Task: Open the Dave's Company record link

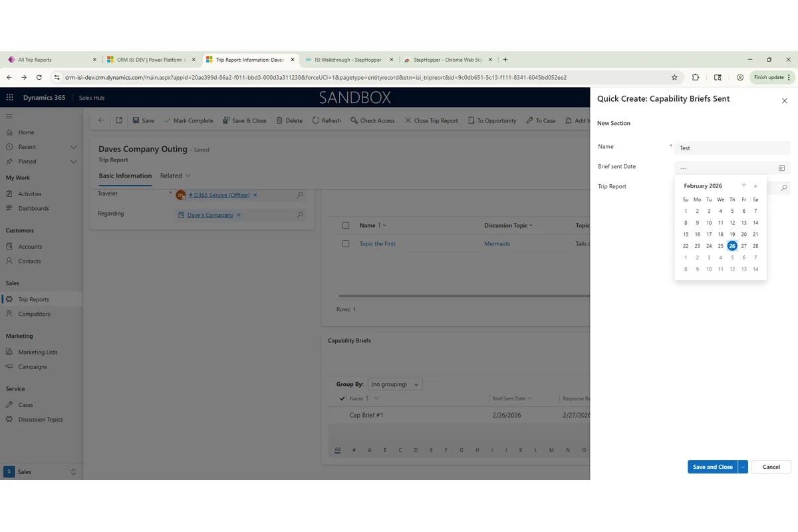Action: [211, 215]
